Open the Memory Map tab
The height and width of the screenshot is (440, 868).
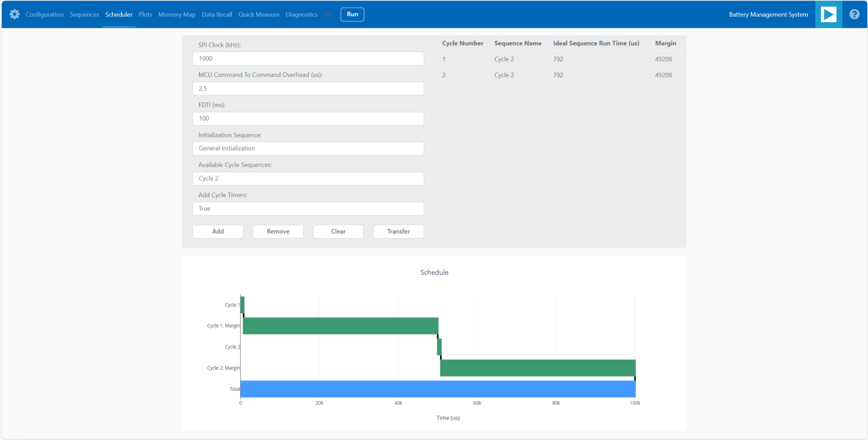pyautogui.click(x=177, y=14)
